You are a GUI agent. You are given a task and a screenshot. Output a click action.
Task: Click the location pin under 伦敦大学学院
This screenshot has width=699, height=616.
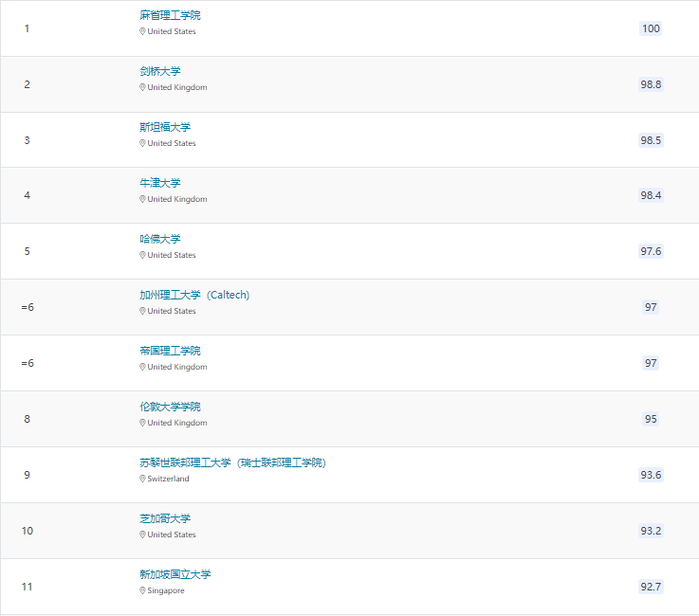(x=142, y=423)
